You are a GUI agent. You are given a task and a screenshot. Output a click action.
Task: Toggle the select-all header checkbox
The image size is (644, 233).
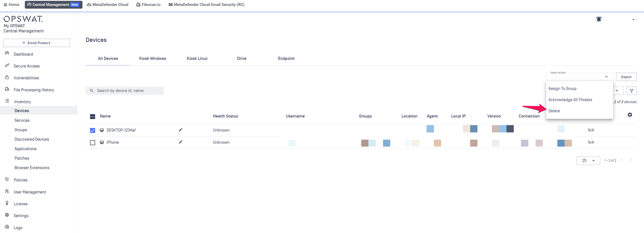click(x=93, y=116)
